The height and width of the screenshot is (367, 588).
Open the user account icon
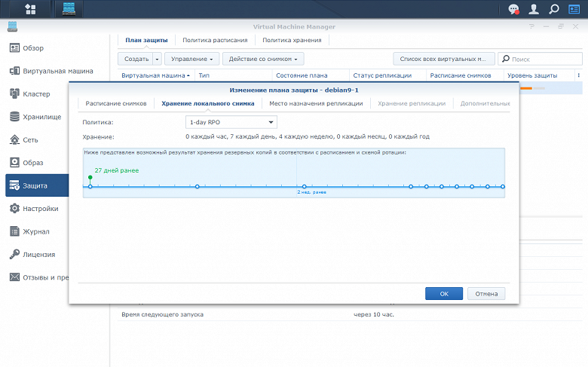coord(534,9)
